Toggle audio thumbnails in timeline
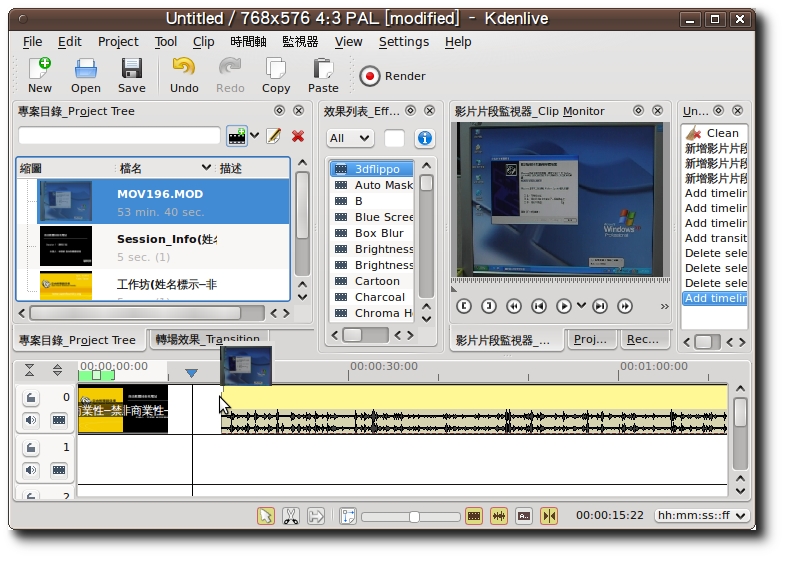 pyautogui.click(x=499, y=516)
